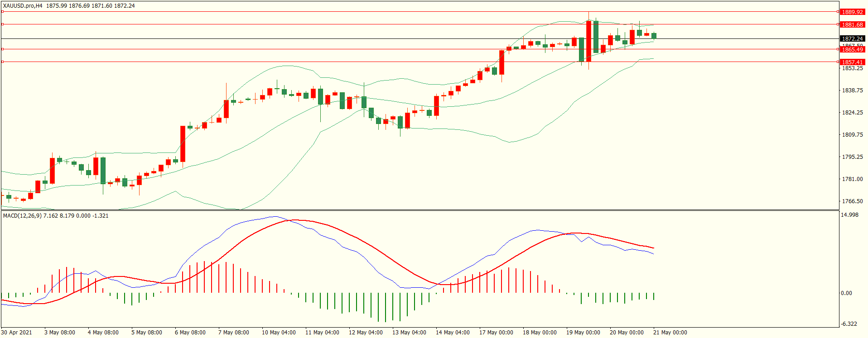868x338 pixels.
Task: Click the 3 May 08:00 time label
Action: click(x=60, y=333)
